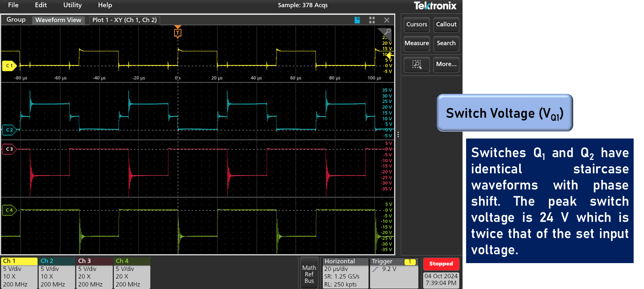The width and height of the screenshot is (644, 289).
Task: Click the blue pin view icon
Action: 357,20
